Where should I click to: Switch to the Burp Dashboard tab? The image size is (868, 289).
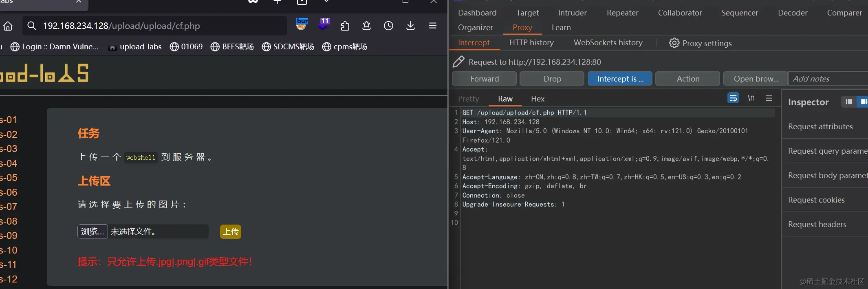477,13
